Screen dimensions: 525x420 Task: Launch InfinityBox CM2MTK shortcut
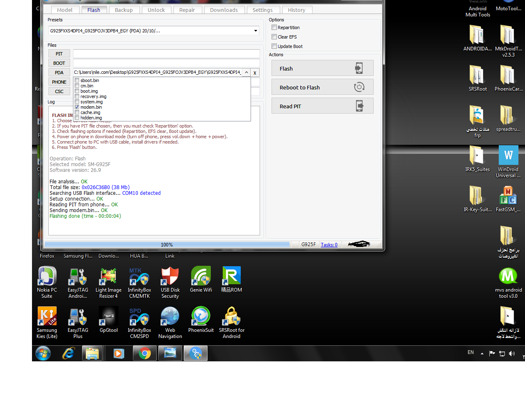[139, 282]
